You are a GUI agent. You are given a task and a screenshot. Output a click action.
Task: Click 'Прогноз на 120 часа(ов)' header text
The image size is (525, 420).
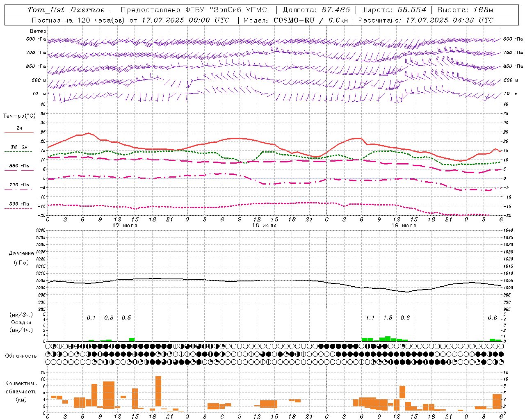[x=79, y=20]
